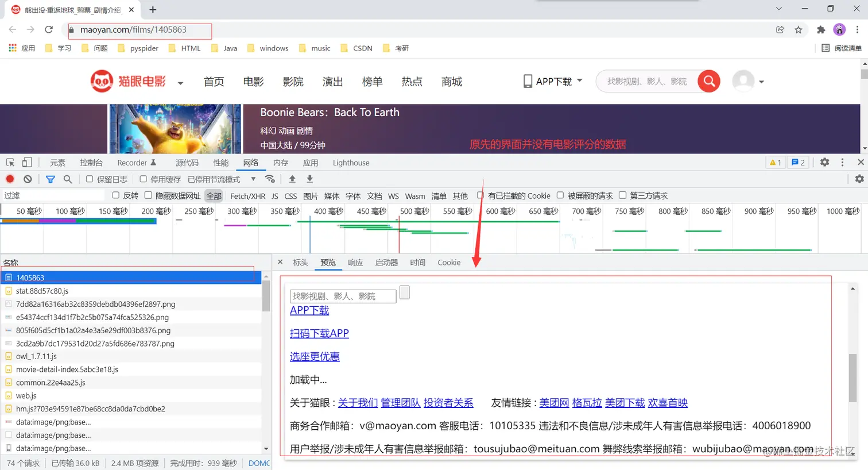Bookmark this page with the star icon
The image size is (868, 470).
(798, 30)
